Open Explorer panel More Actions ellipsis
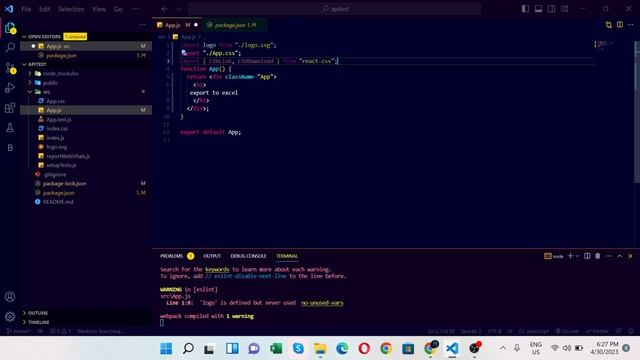This screenshot has height=360, width=640. point(142,25)
